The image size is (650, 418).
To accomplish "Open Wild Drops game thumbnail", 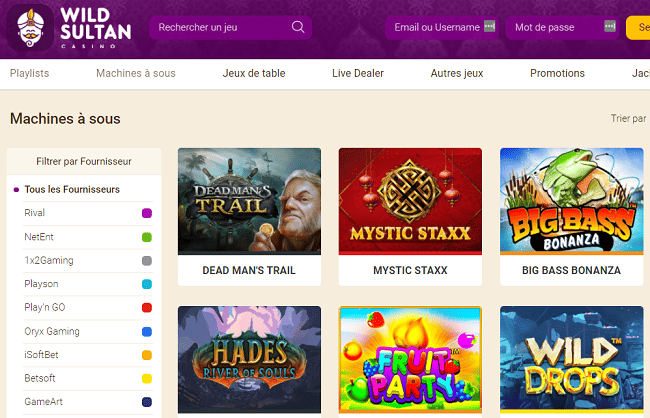I will pyautogui.click(x=572, y=360).
